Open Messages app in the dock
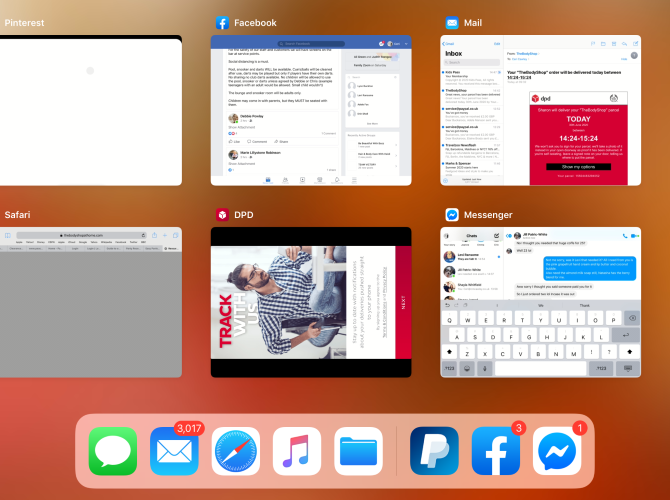Viewport: 670px width, 500px height. [113, 451]
